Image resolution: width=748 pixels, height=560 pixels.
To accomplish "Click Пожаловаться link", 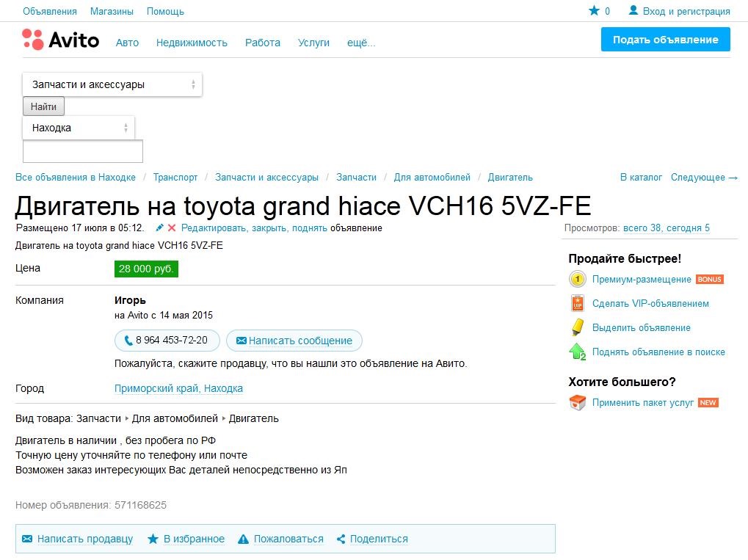I will 288,539.
